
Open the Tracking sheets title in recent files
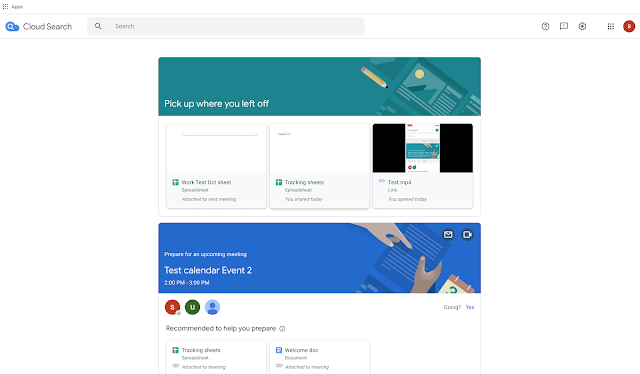[x=304, y=183]
